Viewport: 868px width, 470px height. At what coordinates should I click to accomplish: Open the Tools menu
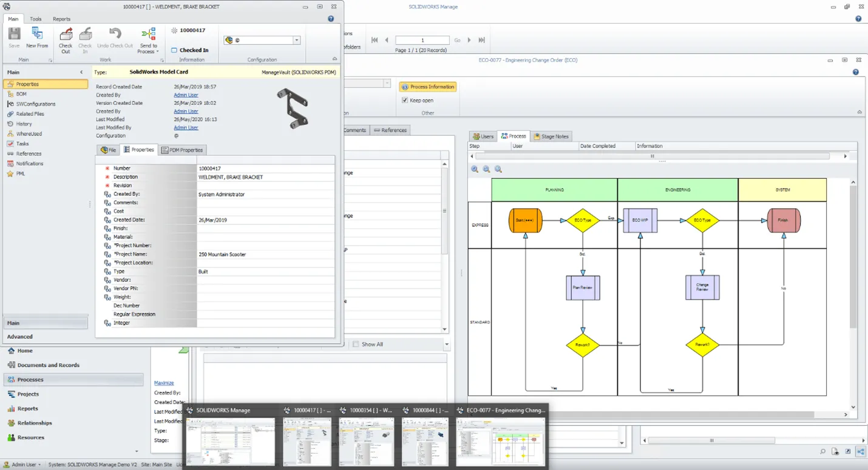click(x=35, y=19)
